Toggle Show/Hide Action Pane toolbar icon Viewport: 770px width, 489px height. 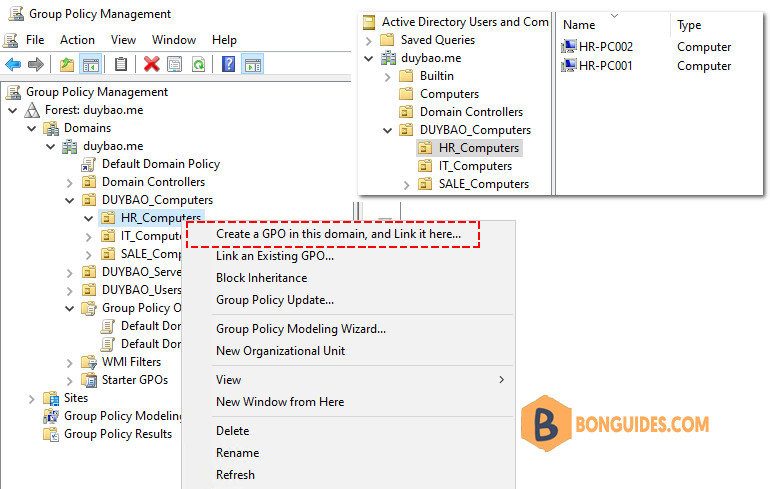pos(253,64)
